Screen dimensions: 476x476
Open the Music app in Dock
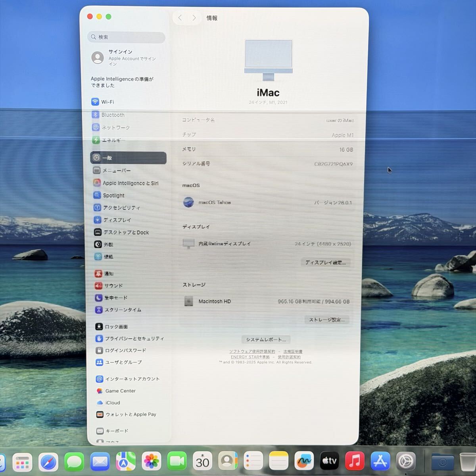[x=355, y=461]
